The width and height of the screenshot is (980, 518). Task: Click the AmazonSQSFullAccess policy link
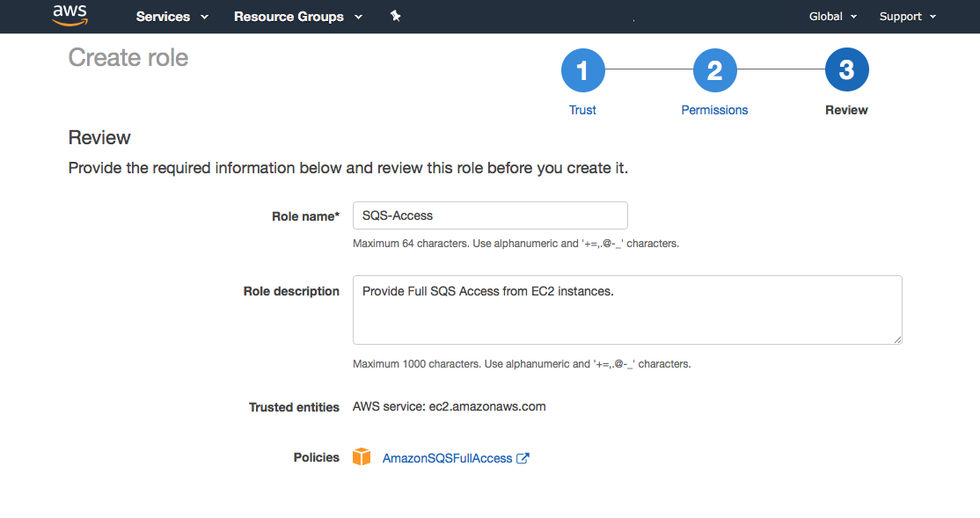pos(447,457)
